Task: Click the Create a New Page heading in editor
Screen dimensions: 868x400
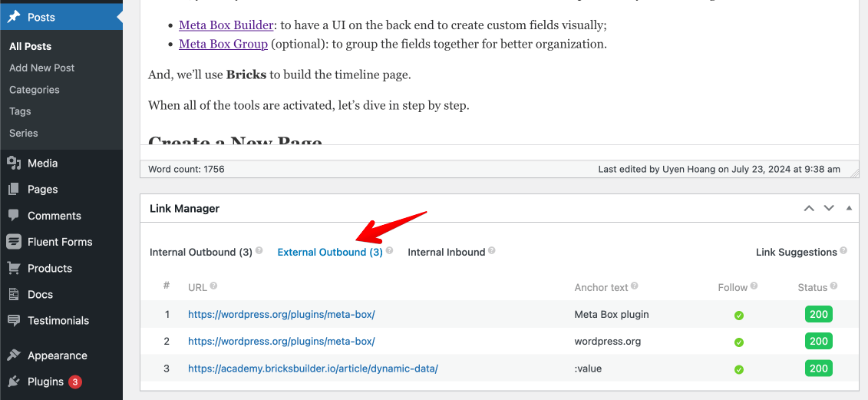Action: (236, 140)
